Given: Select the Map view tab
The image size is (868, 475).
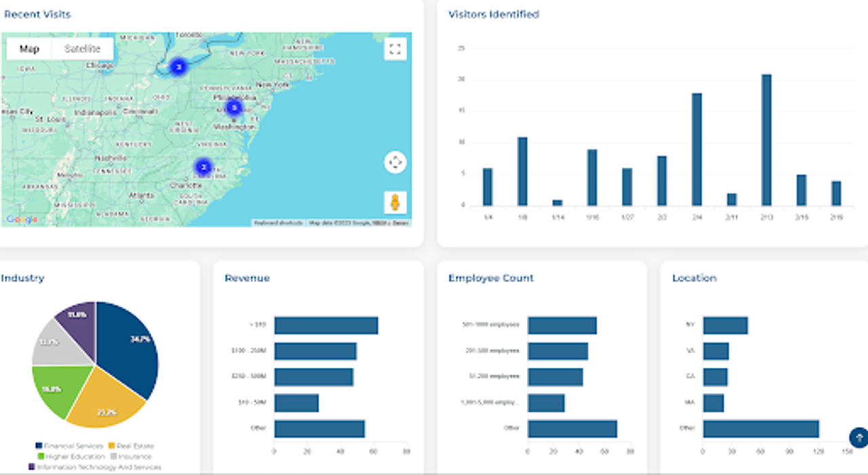Looking at the screenshot, I should (29, 49).
